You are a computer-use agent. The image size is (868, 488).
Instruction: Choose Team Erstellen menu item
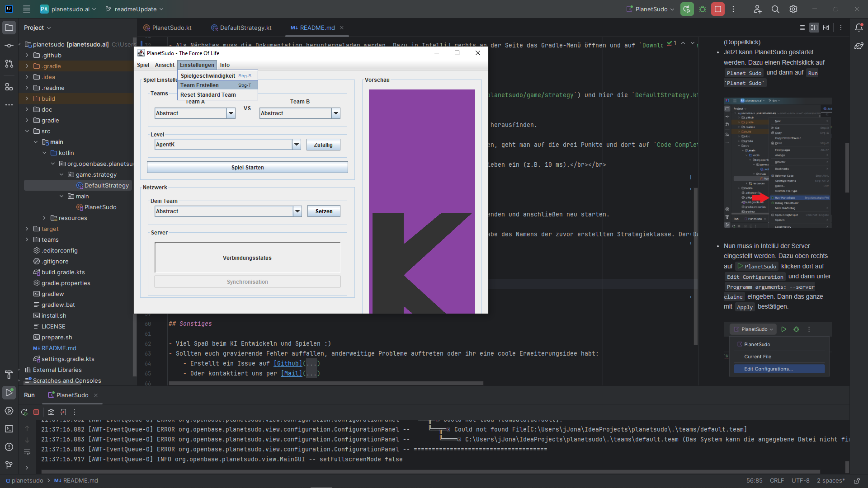click(218, 85)
